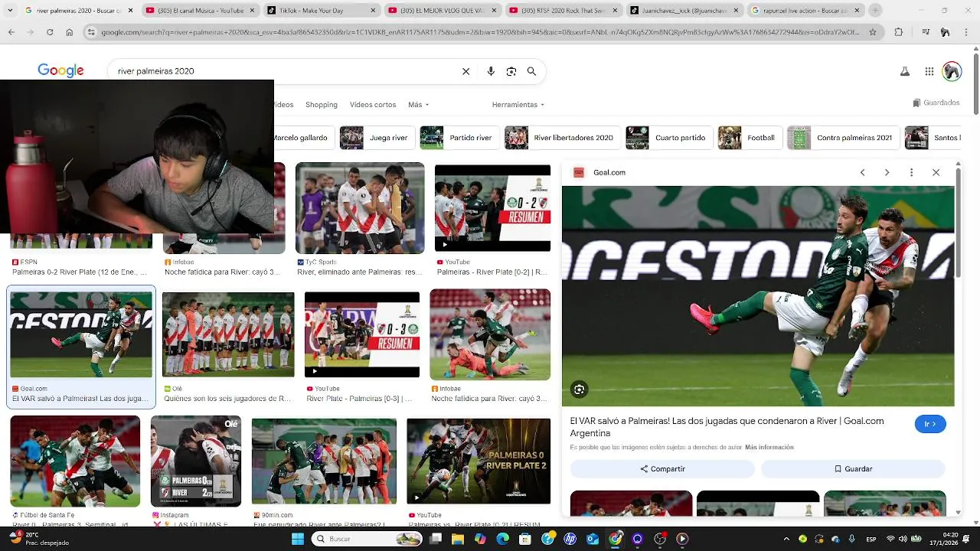This screenshot has height=551, width=980.
Task: Bookmark this page with the star icon
Action: (x=873, y=32)
